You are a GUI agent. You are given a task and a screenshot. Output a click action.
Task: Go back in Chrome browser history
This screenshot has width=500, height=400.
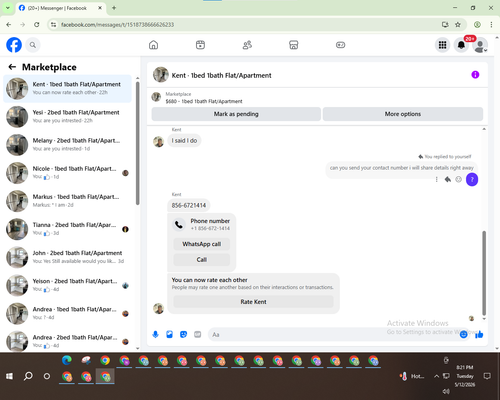(x=9, y=25)
